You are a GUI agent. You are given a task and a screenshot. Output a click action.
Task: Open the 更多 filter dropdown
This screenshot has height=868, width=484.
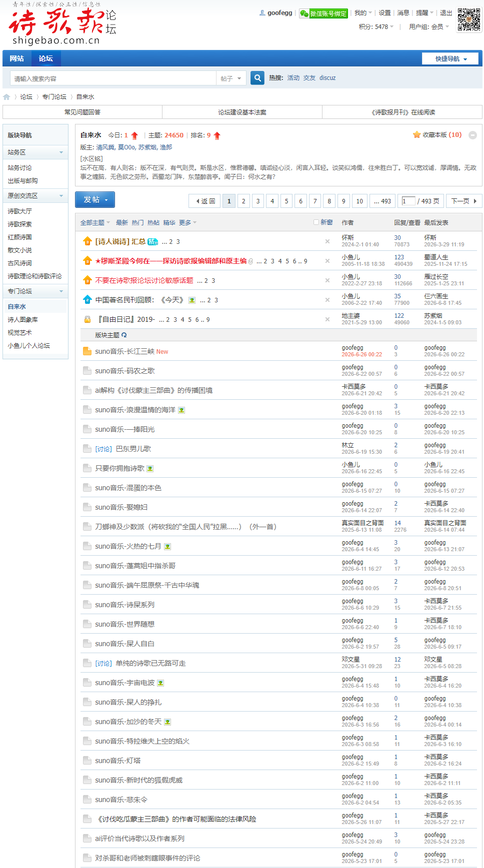click(x=188, y=223)
